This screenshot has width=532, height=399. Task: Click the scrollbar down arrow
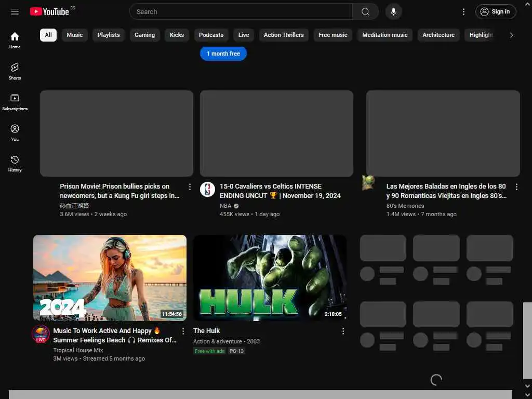(x=527, y=386)
